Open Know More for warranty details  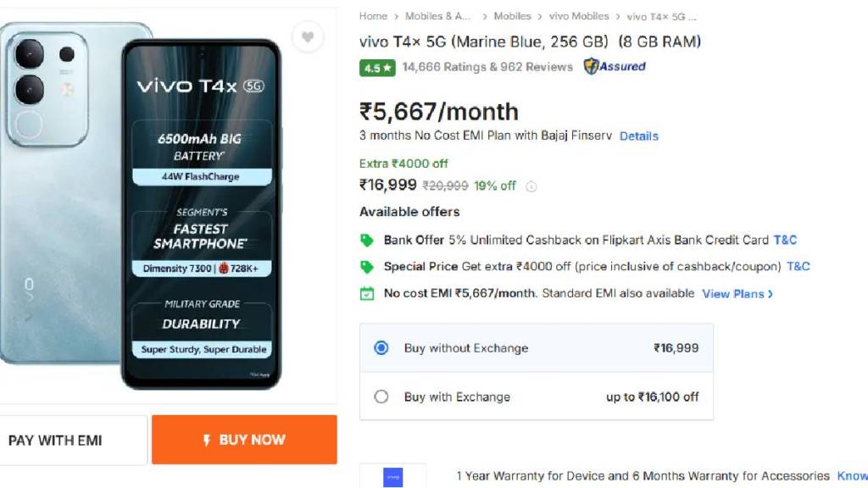[x=852, y=476]
